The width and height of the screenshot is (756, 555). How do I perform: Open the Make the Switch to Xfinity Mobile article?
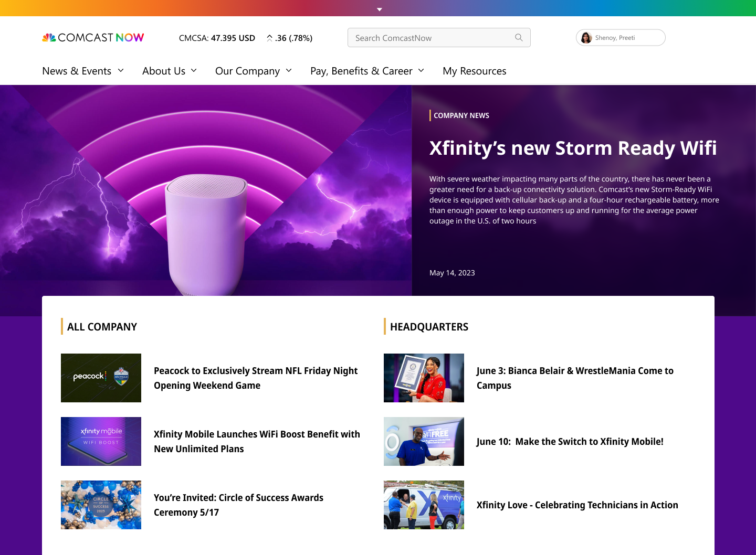pyautogui.click(x=570, y=442)
